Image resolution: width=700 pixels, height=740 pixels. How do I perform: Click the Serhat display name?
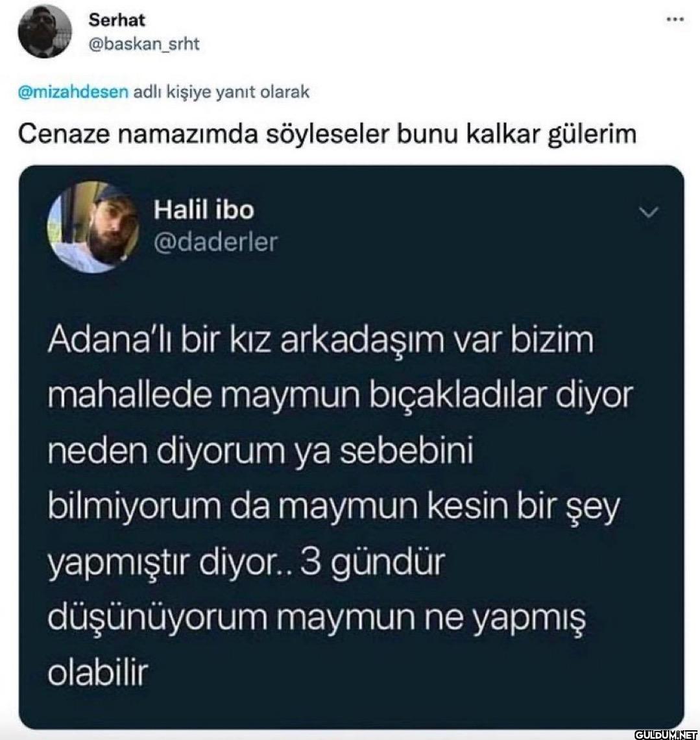coord(117,20)
